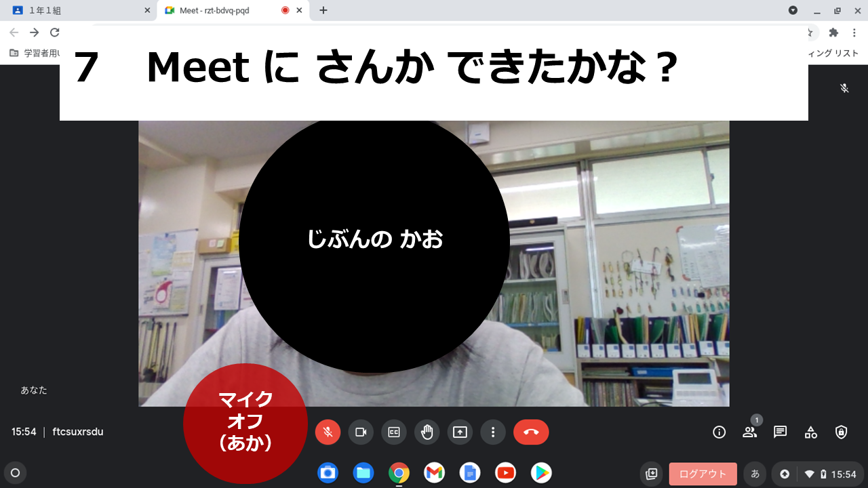Image resolution: width=868 pixels, height=488 pixels.
Task: Open the Files app from shelf
Action: point(363,472)
